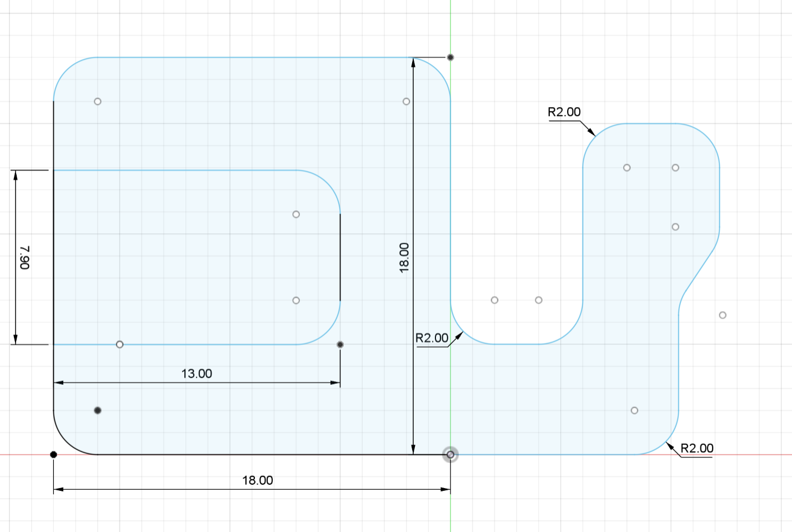Select the R2.00 radius label near U-notch
Image resolution: width=792 pixels, height=532 pixels.
(x=432, y=338)
